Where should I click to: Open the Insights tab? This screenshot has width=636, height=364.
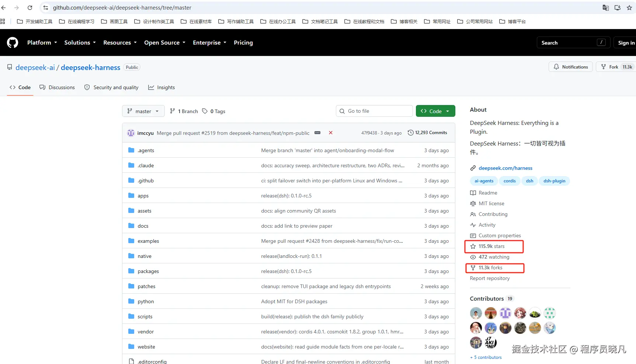pyautogui.click(x=161, y=87)
